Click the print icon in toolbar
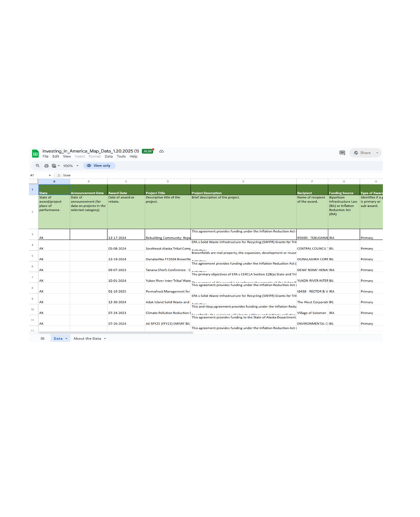This screenshot has height=517, width=420. coord(46,166)
